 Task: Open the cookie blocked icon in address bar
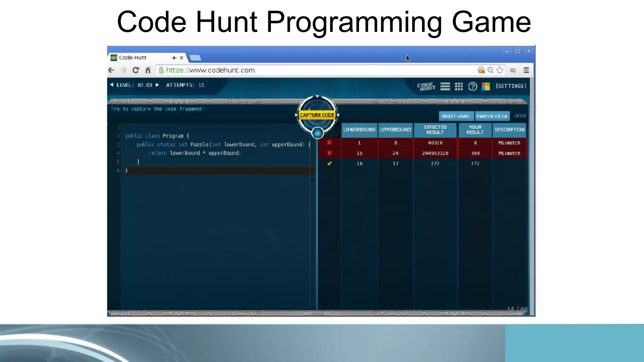481,70
